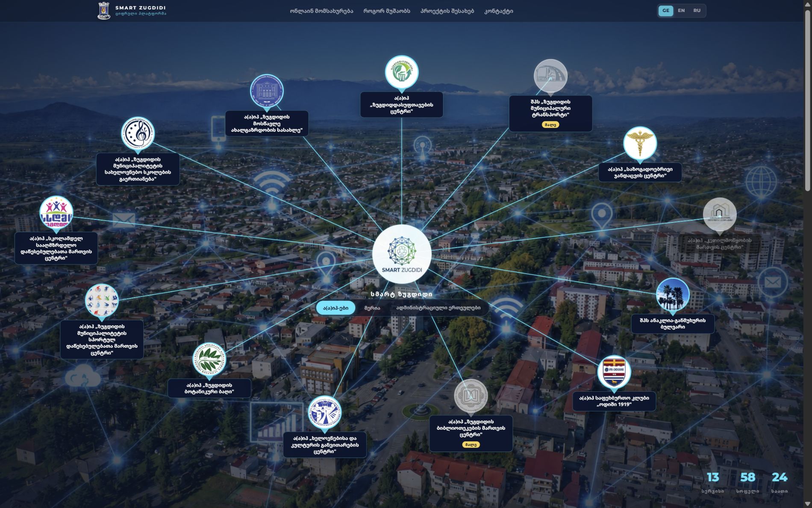Open the art and culture center icon
The image size is (812, 508).
(324, 412)
